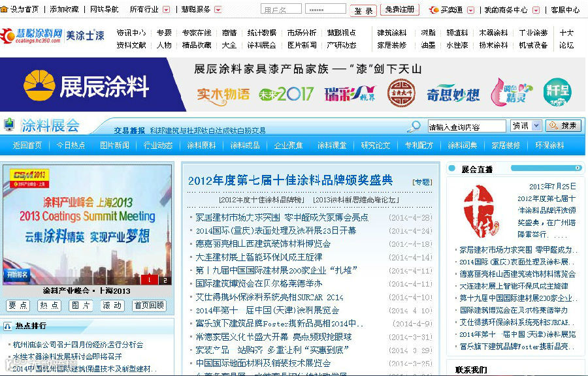Open the 资讯 search category dropdown
The image size is (588, 376).
pos(536,126)
